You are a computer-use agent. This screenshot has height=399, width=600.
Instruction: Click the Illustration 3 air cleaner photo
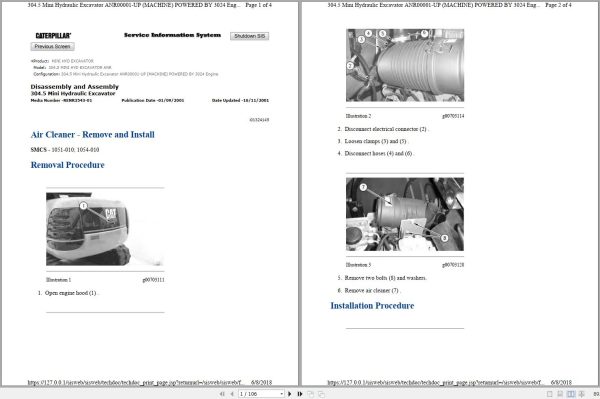click(405, 214)
